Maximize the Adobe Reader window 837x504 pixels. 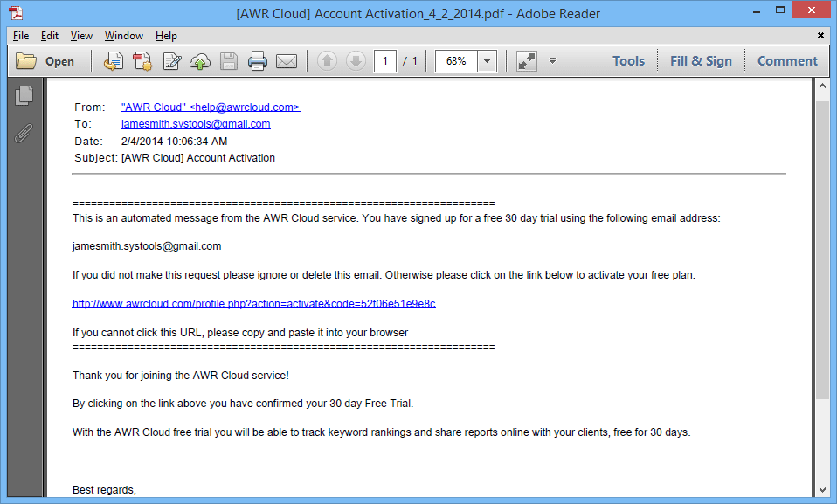tap(780, 10)
